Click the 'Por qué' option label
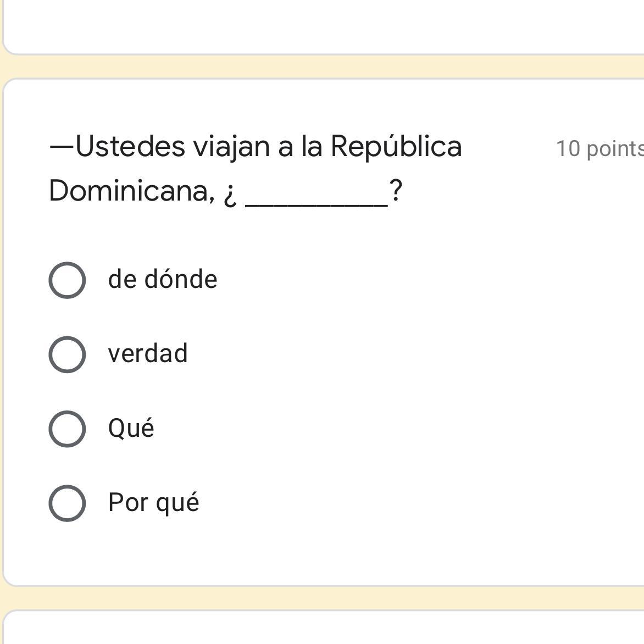The image size is (644, 644). (x=153, y=502)
